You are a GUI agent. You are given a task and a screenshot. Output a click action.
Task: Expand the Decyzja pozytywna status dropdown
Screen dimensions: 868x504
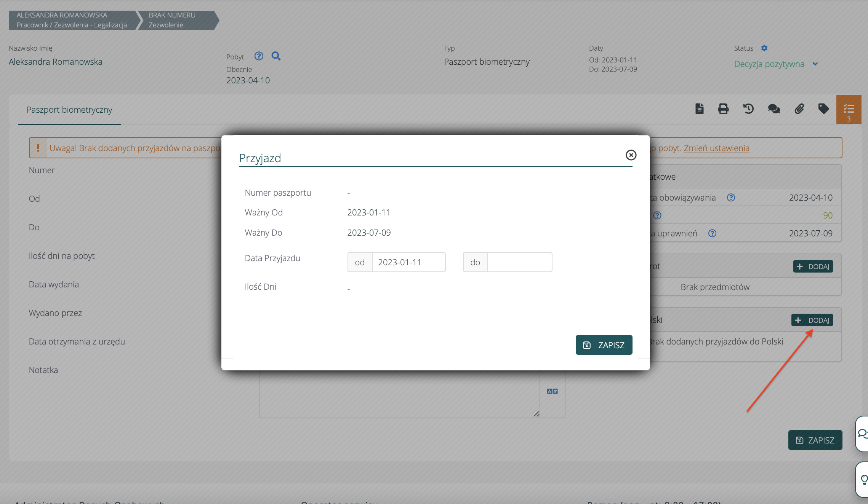(x=815, y=64)
